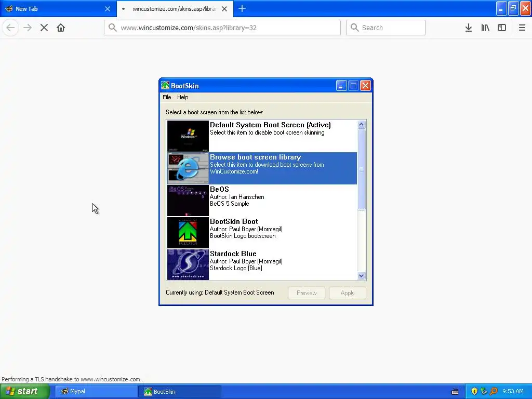Open the File menu in BootSkin

(167, 97)
